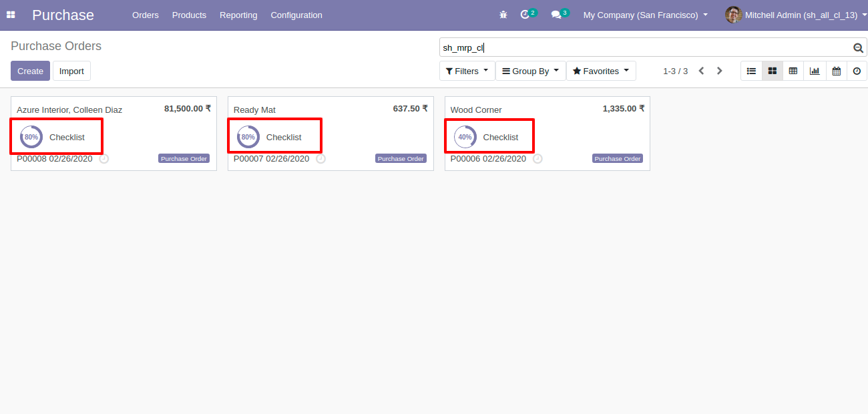868x414 pixels.
Task: Go to next page arrow
Action: point(719,71)
